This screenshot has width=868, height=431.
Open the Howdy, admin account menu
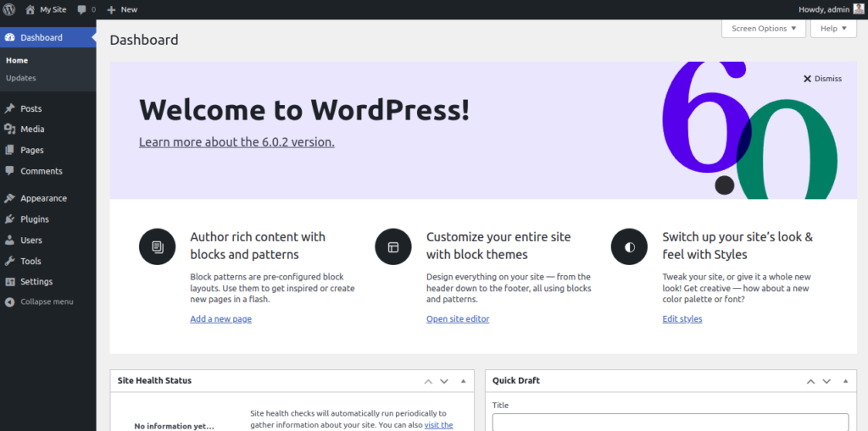tap(831, 9)
